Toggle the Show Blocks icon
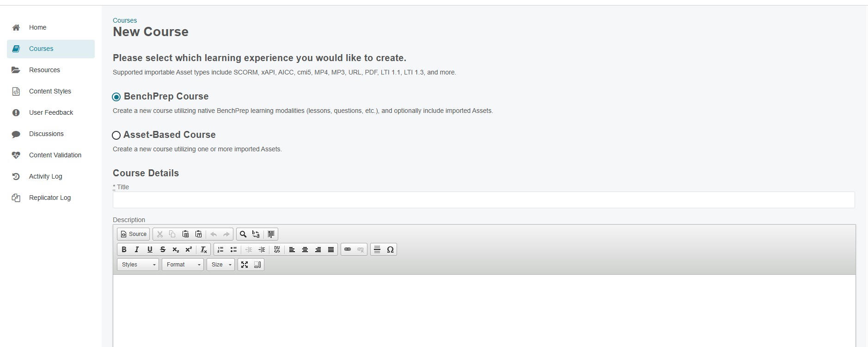This screenshot has width=868, height=347. tap(257, 265)
